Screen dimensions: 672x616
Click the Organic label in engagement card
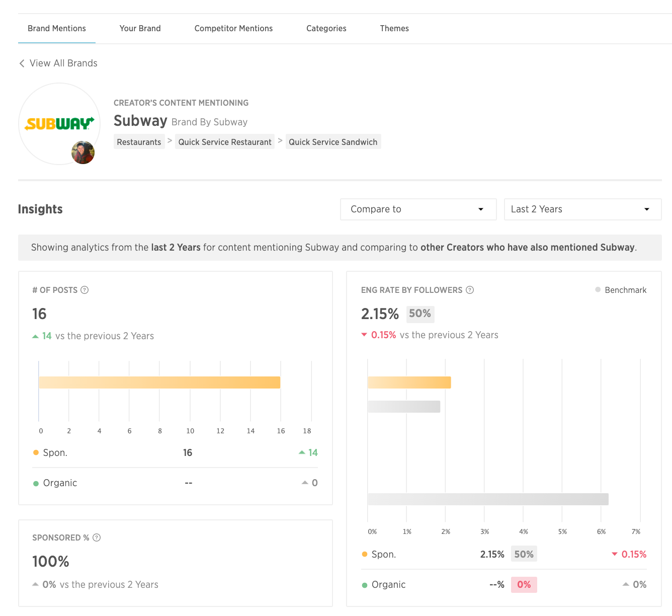[388, 585]
